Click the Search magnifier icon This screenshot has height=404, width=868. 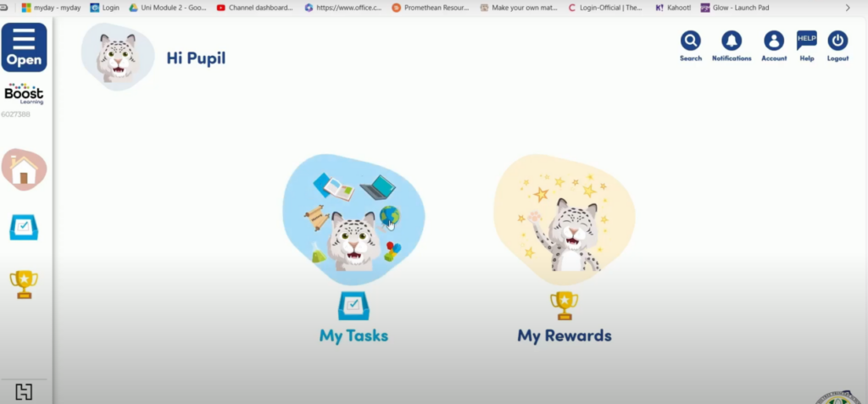click(x=690, y=41)
